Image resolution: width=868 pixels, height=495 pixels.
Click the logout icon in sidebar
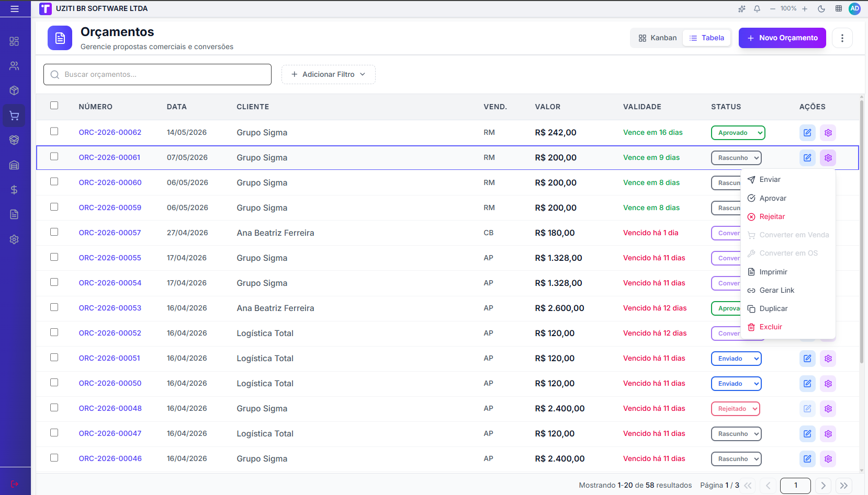[14, 484]
